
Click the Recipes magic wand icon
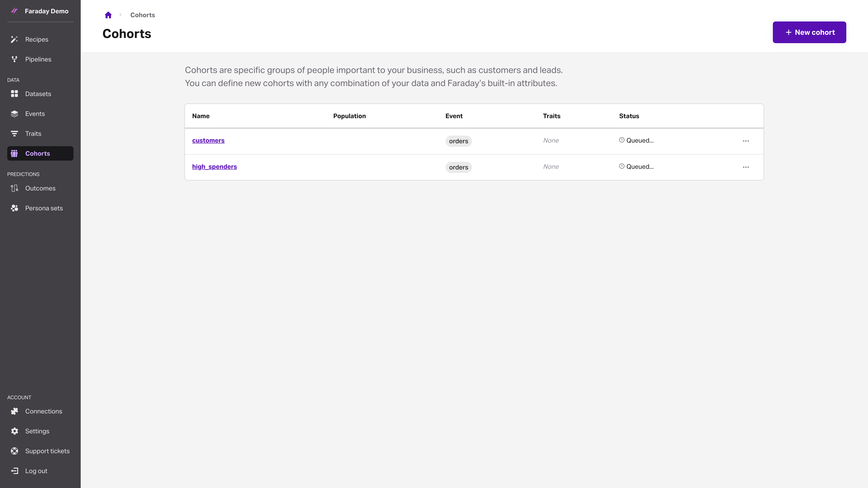14,39
